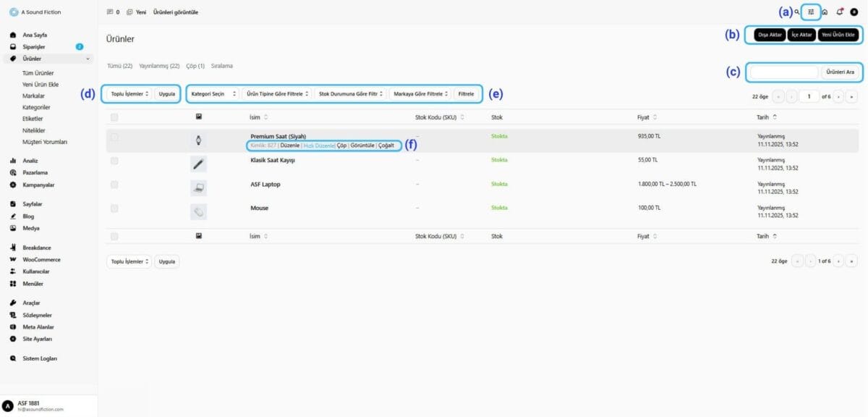Screen dimensions: 868x417
Task: Click the search magnifier icon in top bar
Action: coord(797,12)
